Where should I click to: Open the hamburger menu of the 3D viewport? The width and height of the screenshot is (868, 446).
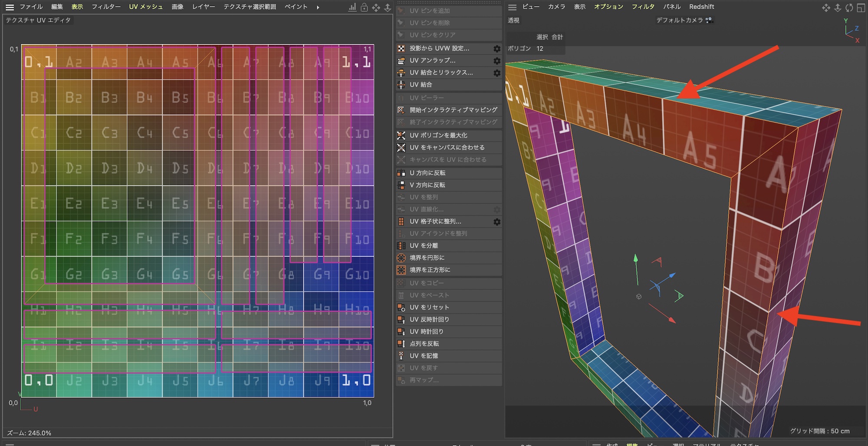tap(513, 7)
